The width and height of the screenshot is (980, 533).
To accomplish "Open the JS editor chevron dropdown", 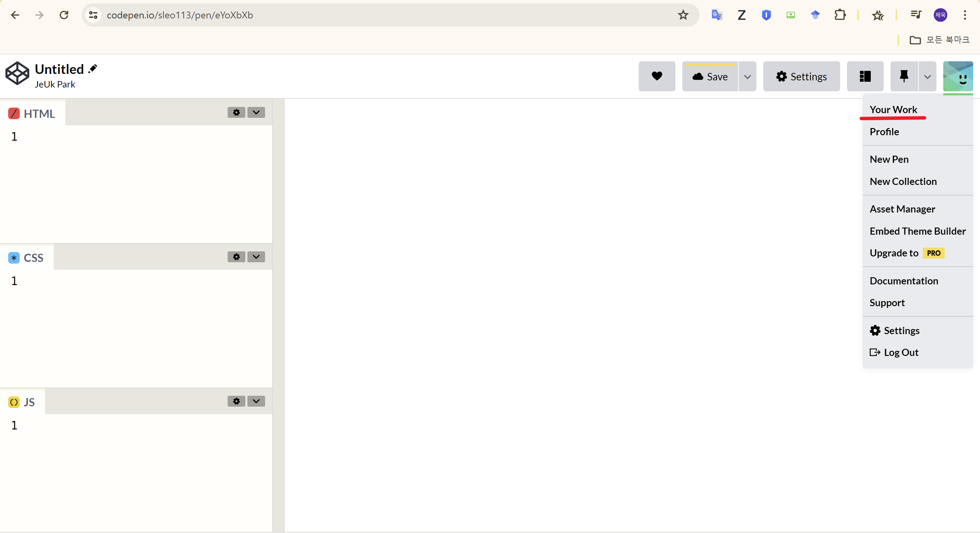I will [x=256, y=401].
